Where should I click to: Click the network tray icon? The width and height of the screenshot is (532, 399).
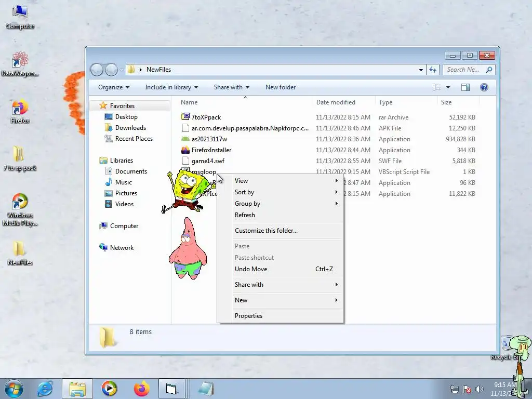[x=454, y=389]
